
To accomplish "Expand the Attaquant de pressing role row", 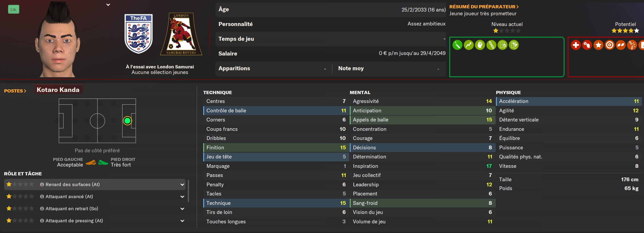I will tap(182, 221).
